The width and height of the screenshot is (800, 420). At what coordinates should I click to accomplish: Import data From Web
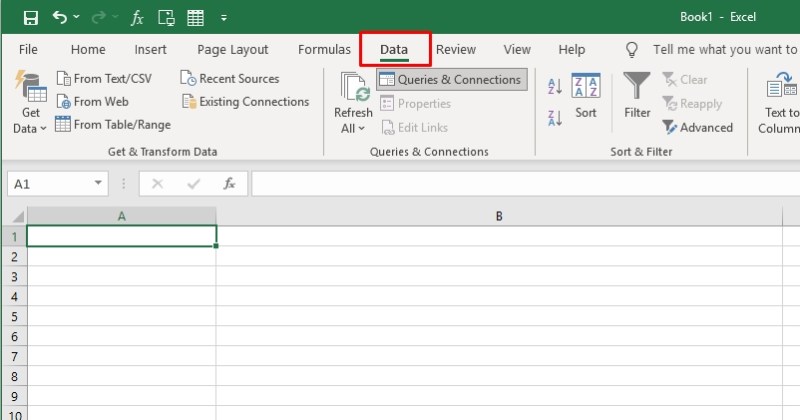[x=92, y=102]
